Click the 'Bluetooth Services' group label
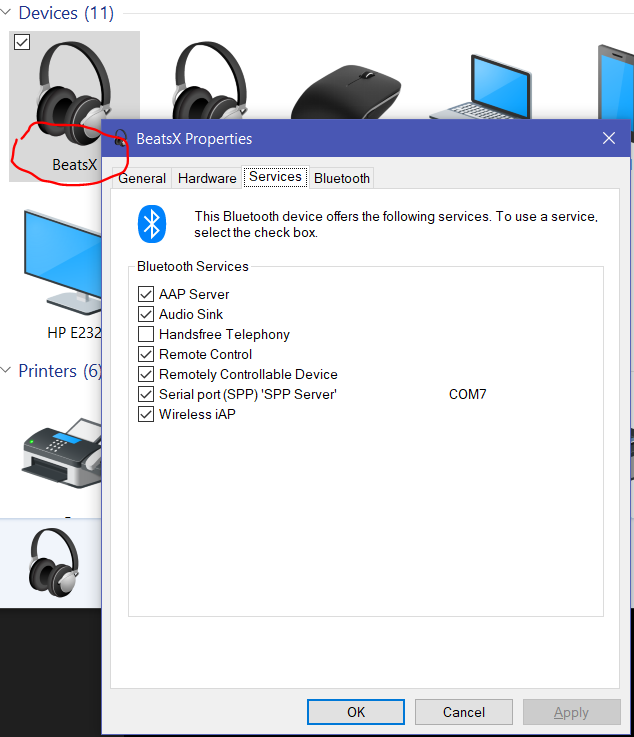The image size is (634, 737). click(x=193, y=267)
